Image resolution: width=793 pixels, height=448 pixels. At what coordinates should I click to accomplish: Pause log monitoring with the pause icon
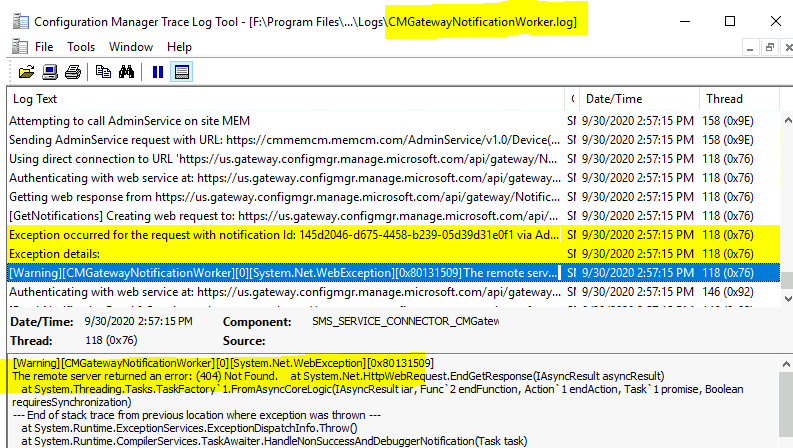point(158,72)
